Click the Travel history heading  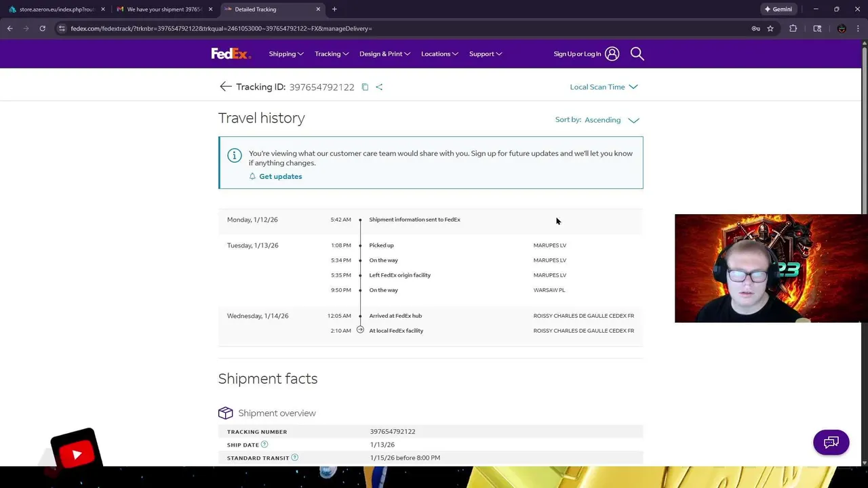click(261, 118)
